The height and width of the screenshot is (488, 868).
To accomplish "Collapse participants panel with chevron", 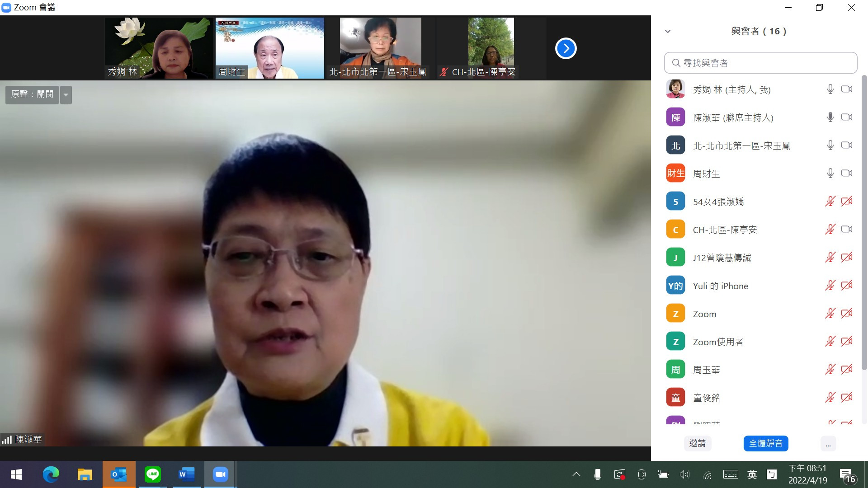I will (668, 31).
